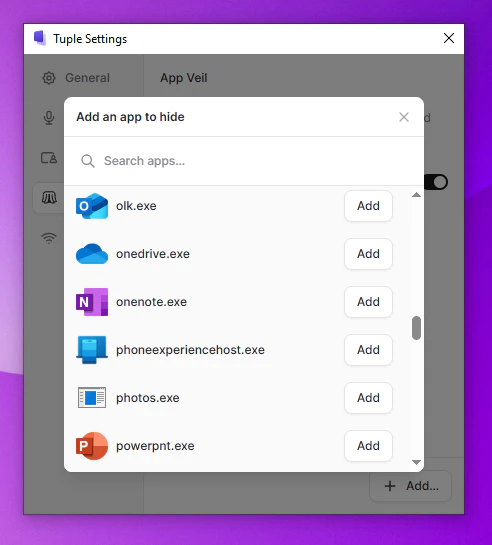Click the Outlook icon next to olk.exe

[x=92, y=206]
